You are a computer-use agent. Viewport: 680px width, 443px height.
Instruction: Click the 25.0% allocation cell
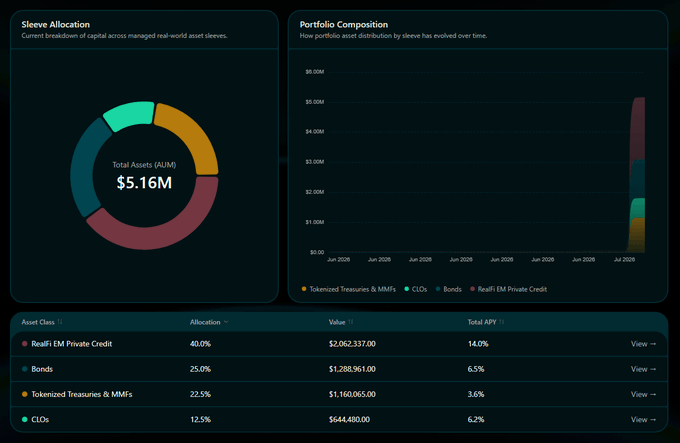tap(200, 369)
